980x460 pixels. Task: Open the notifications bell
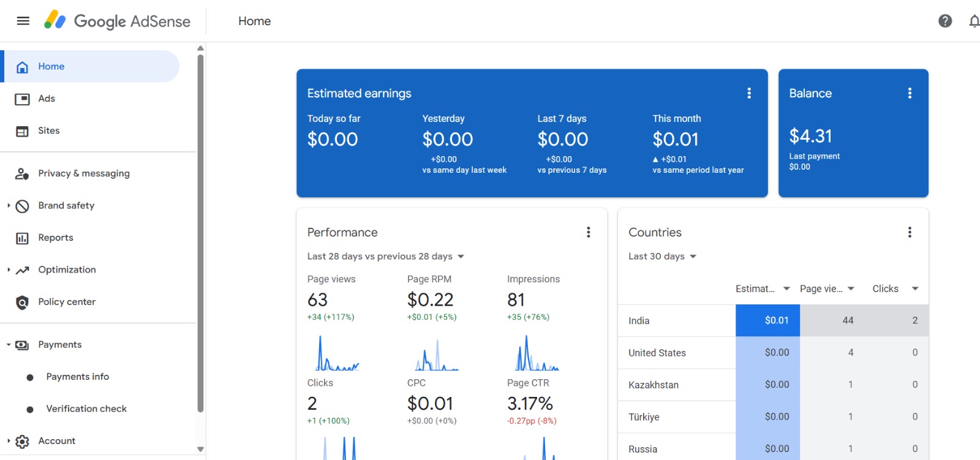974,21
